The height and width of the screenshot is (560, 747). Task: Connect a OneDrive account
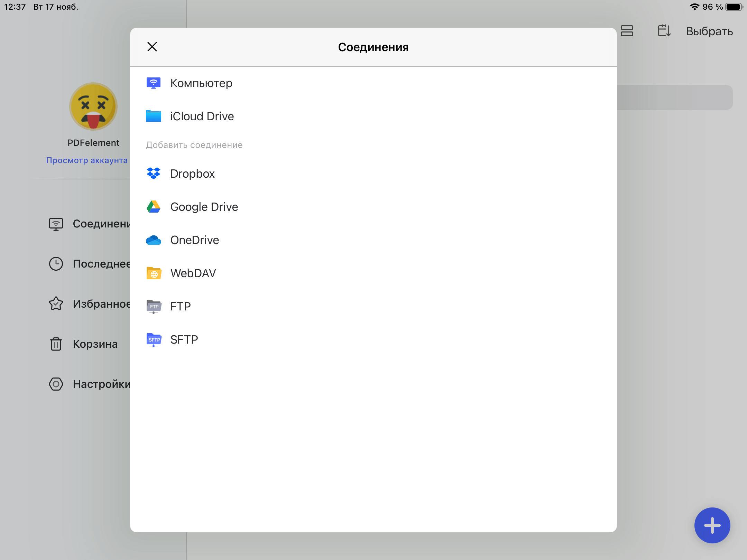coord(194,240)
